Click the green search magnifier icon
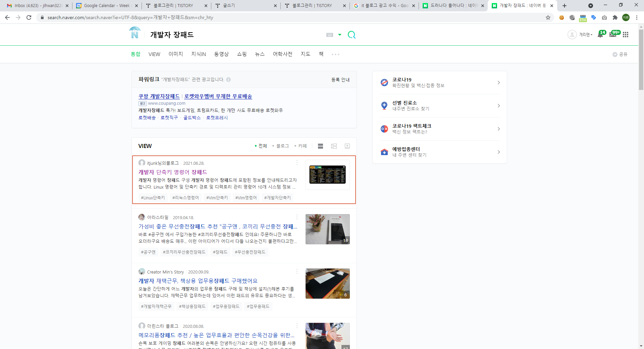The height and width of the screenshot is (349, 644). (x=352, y=35)
